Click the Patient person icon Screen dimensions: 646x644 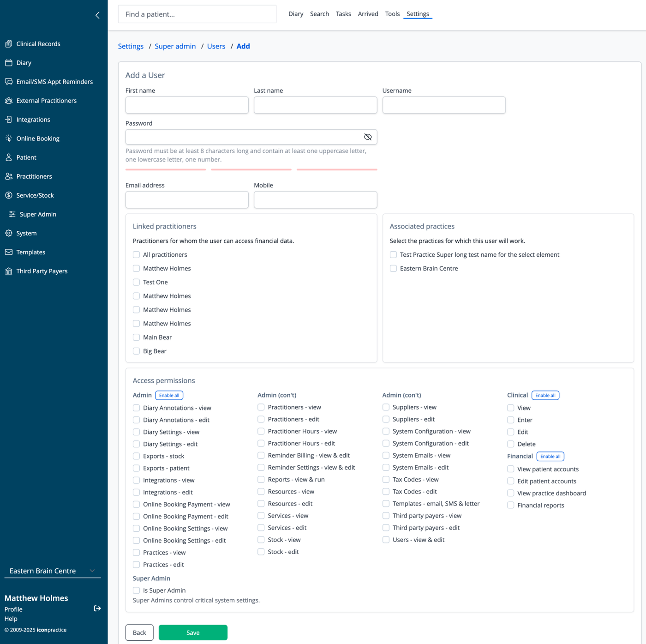tap(9, 157)
